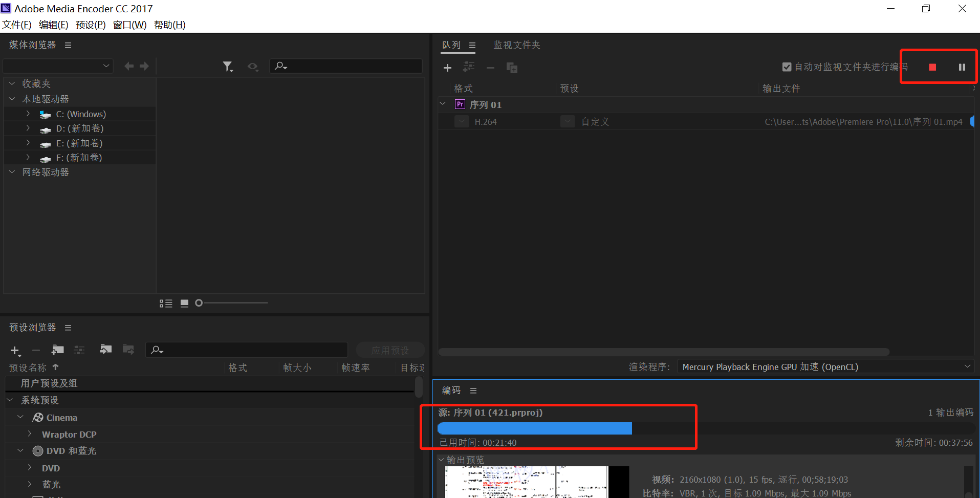
Task: Switch to the 监视文件夹 tab
Action: pyautogui.click(x=516, y=45)
